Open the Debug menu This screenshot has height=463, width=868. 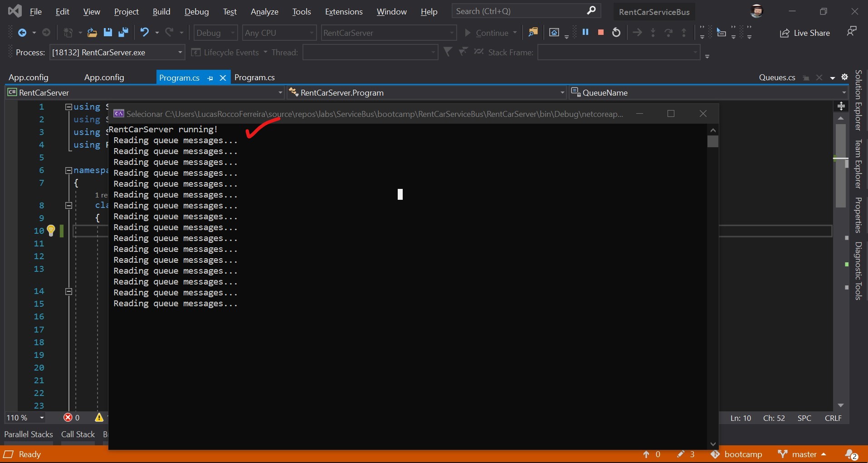197,12
